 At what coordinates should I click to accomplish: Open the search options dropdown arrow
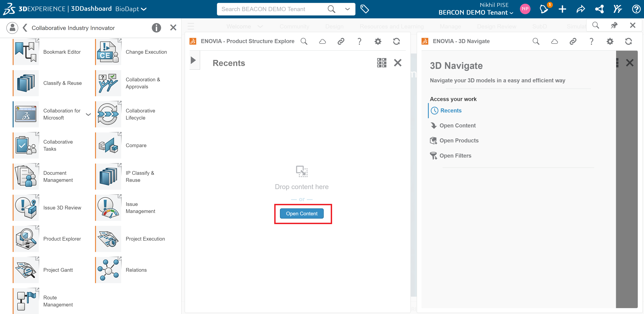point(348,9)
